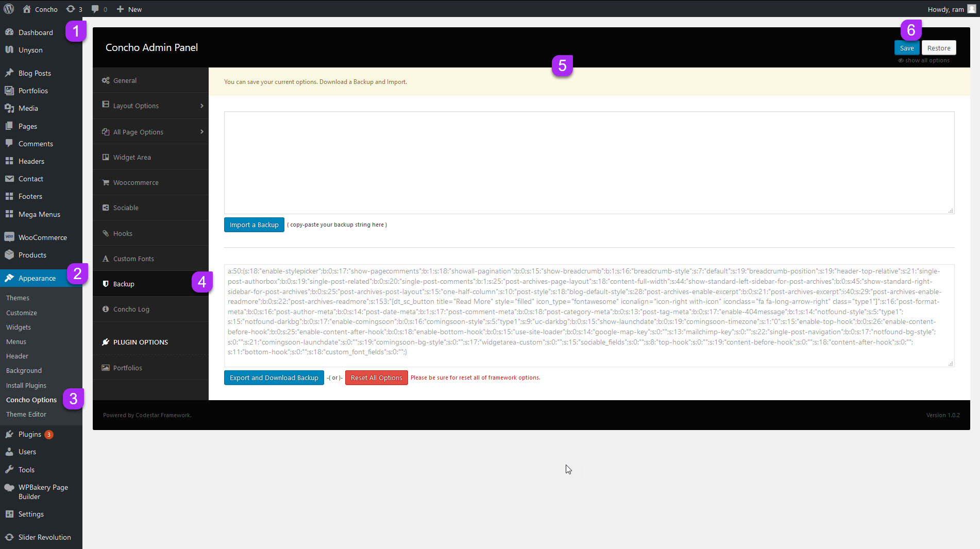This screenshot has width=980, height=549.
Task: Click the Plugins update count badge
Action: 48,434
